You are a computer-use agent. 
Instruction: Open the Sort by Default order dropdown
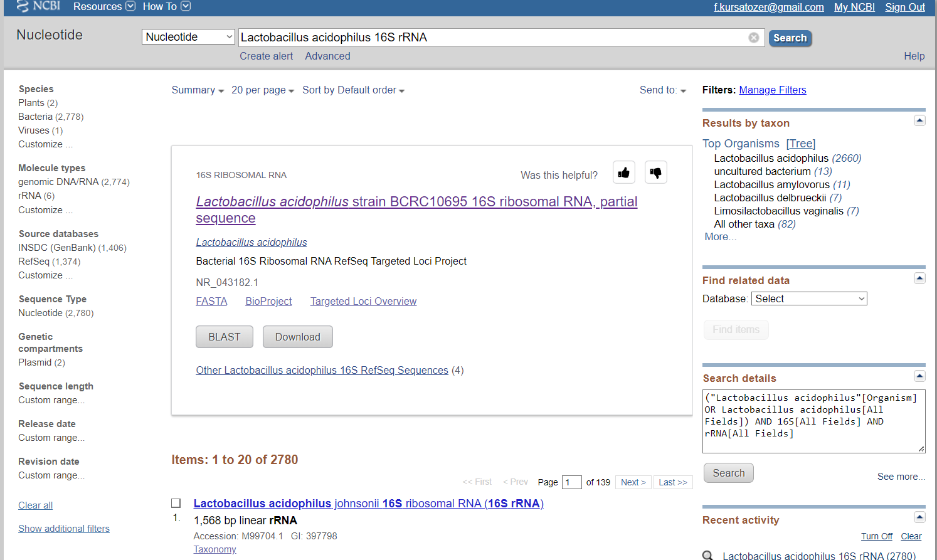coord(353,90)
